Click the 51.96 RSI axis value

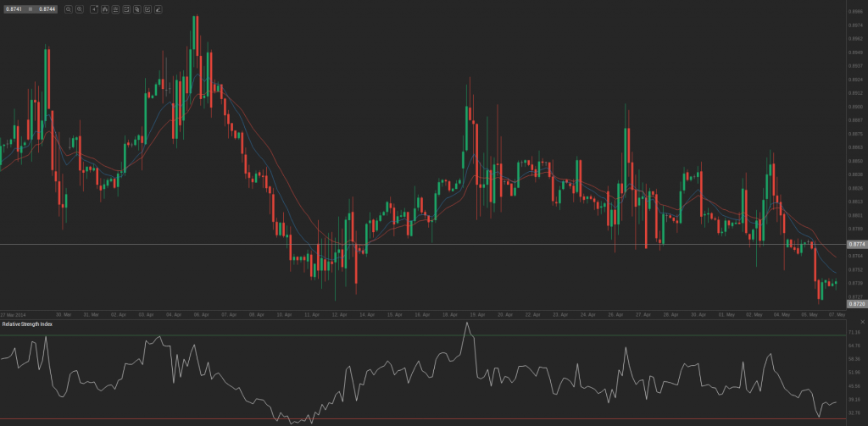[854, 373]
